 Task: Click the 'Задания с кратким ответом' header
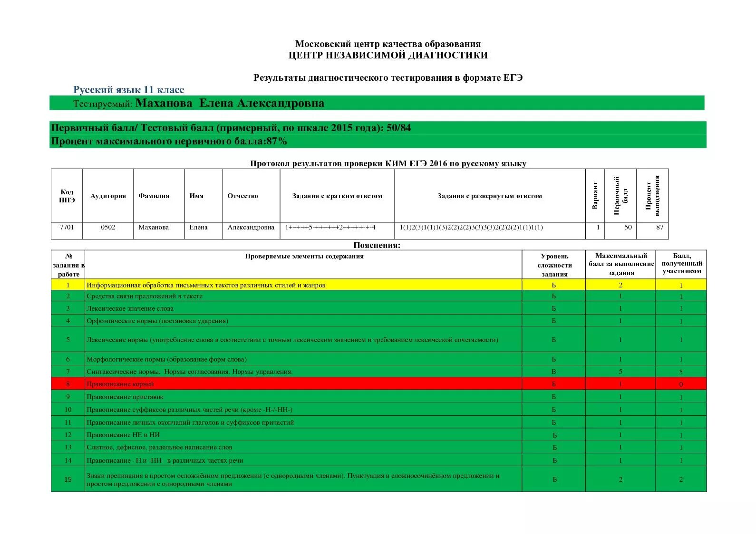[337, 196]
